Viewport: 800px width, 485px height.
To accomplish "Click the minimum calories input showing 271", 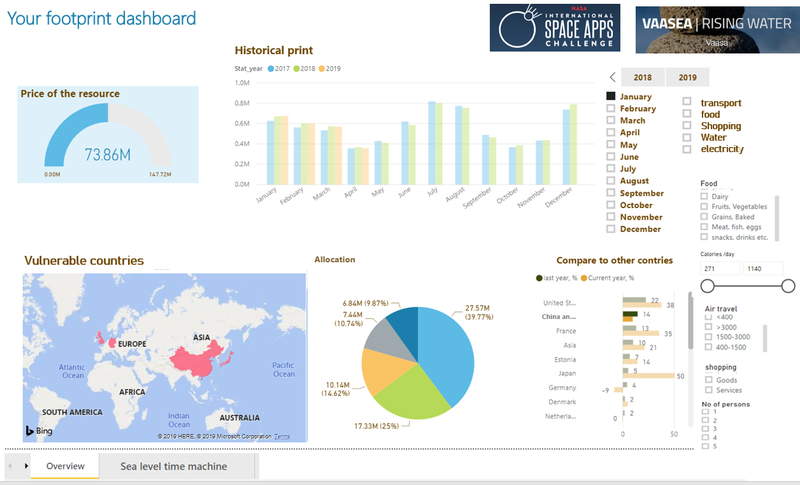I will pos(721,268).
